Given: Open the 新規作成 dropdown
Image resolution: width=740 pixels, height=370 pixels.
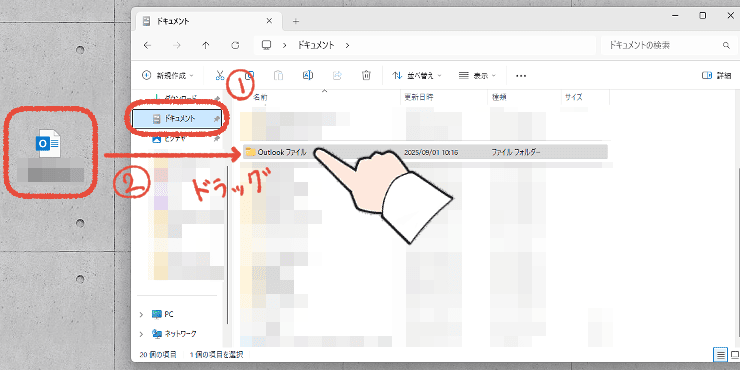Looking at the screenshot, I should [x=168, y=75].
